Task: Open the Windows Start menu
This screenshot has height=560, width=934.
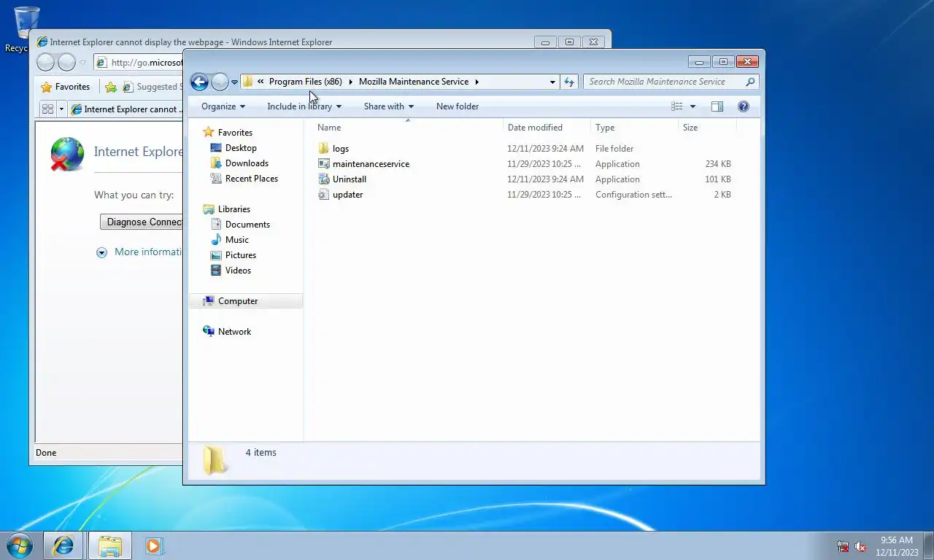Action: coord(20,545)
